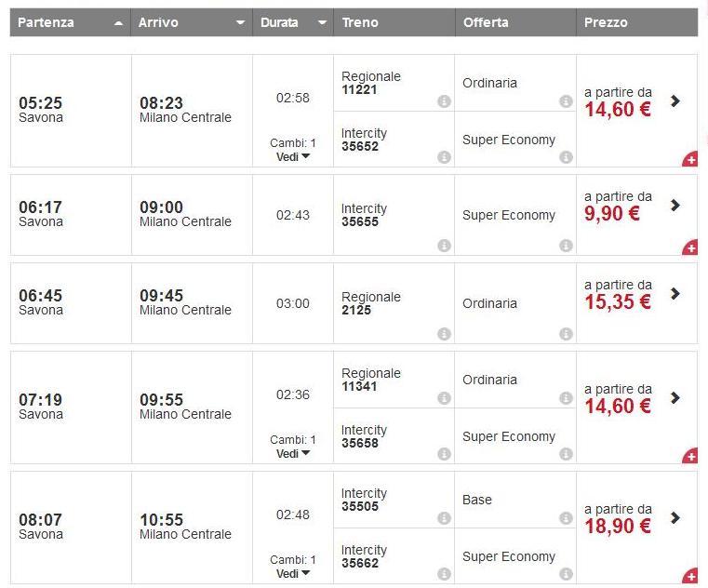The image size is (708, 588).
Task: Sort results by Partenza column
Action: [x=70, y=22]
